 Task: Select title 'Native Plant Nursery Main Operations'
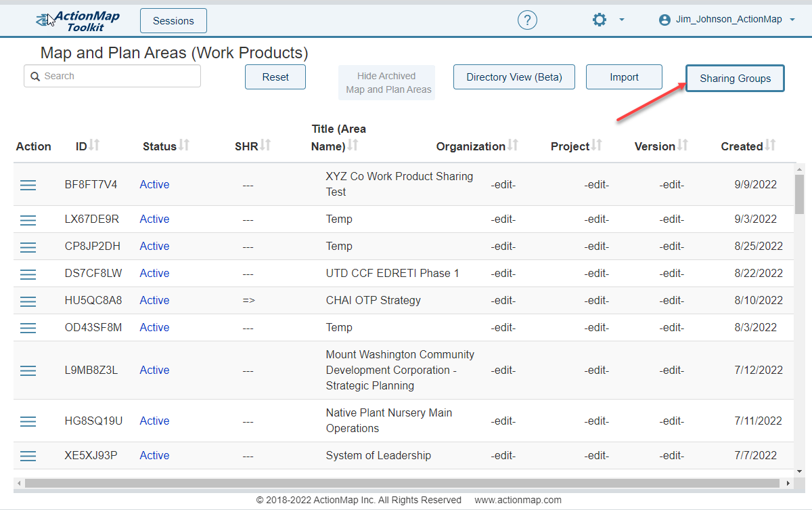pyautogui.click(x=389, y=421)
